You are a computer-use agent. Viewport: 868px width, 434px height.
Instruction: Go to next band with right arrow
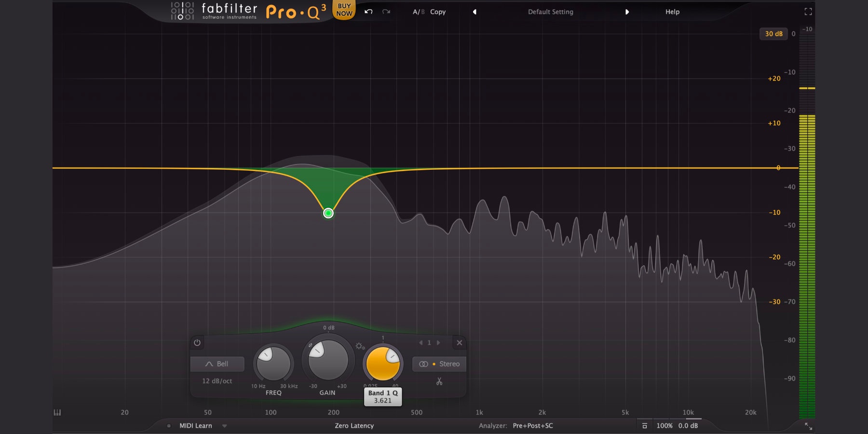(x=438, y=342)
